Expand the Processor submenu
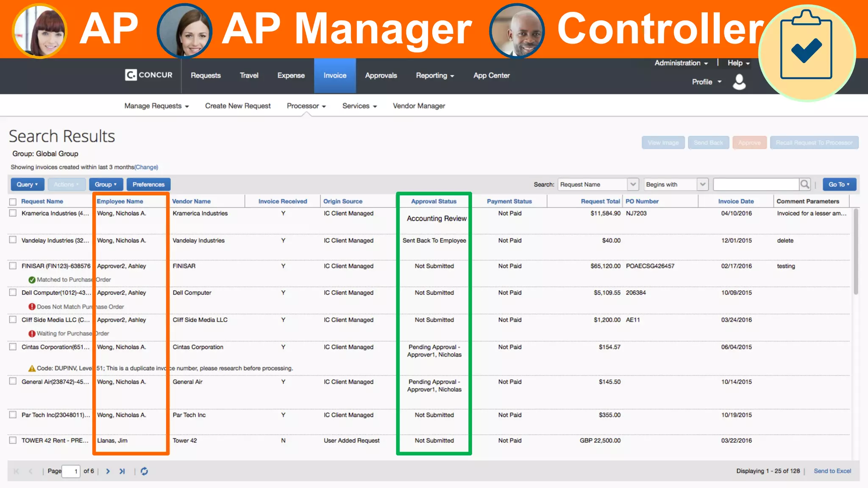This screenshot has width=868, height=488. (306, 106)
